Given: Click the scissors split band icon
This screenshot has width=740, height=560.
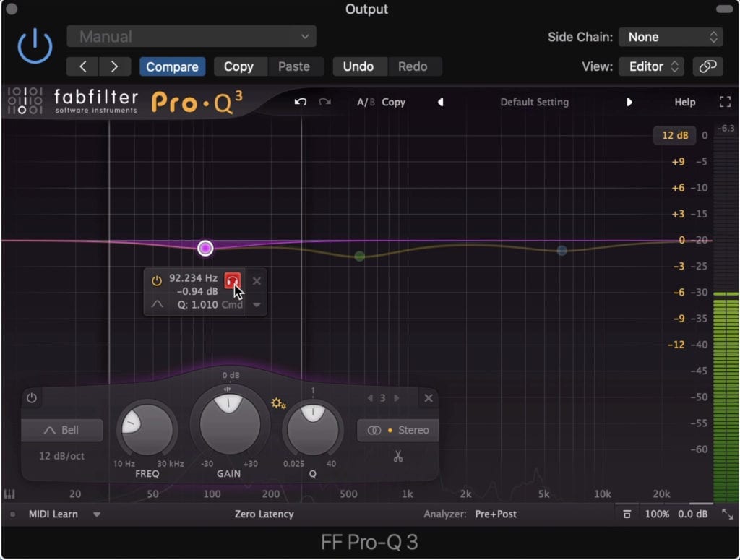Looking at the screenshot, I should (398, 456).
